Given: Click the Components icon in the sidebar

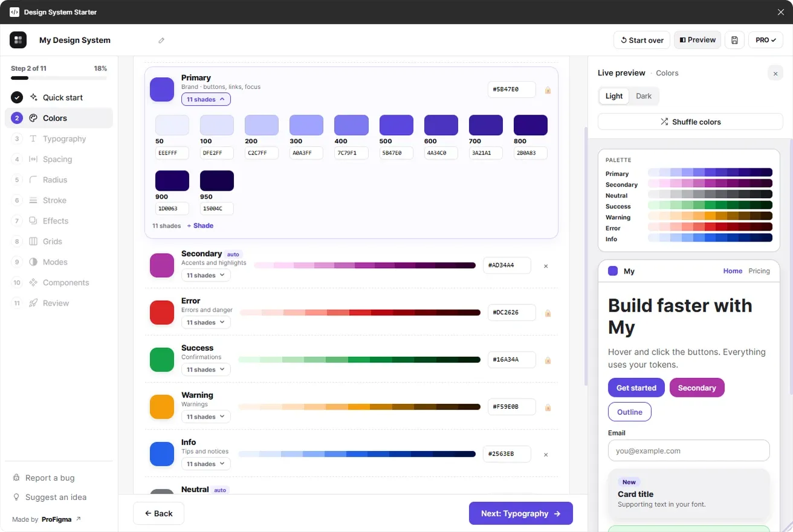Looking at the screenshot, I should pos(33,283).
